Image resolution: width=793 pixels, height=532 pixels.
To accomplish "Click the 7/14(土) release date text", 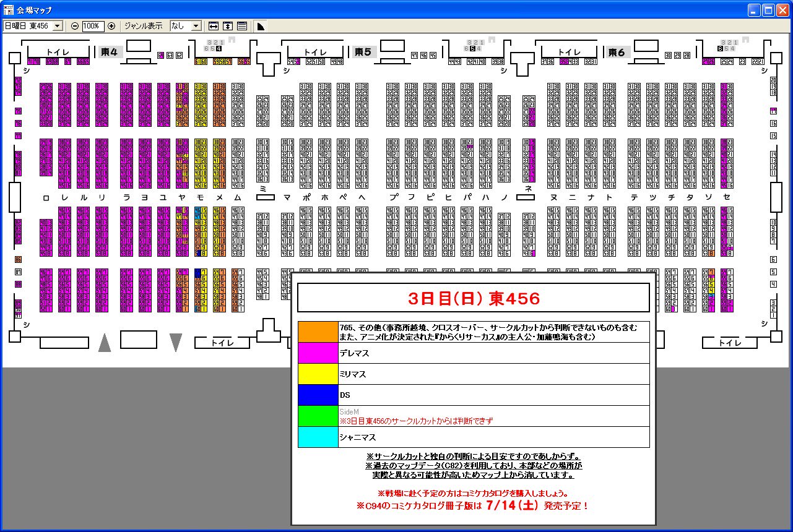I will pyautogui.click(x=513, y=505).
